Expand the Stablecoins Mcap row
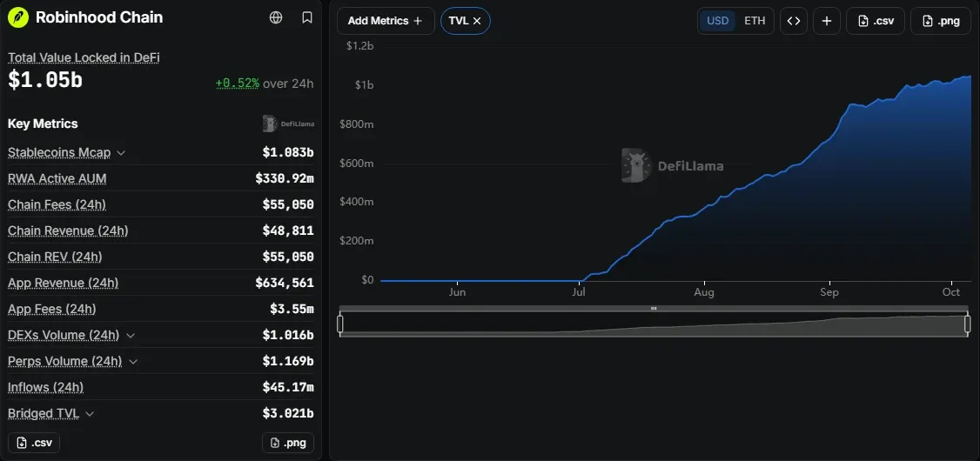 pos(121,152)
